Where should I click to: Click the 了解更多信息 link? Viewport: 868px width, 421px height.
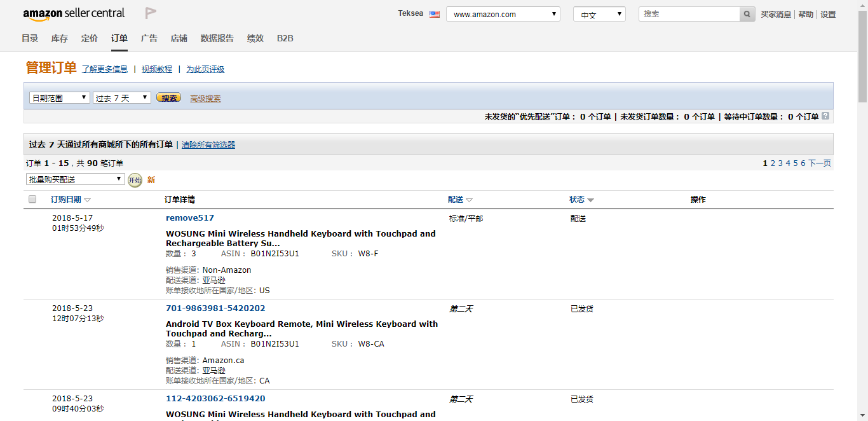pos(105,69)
